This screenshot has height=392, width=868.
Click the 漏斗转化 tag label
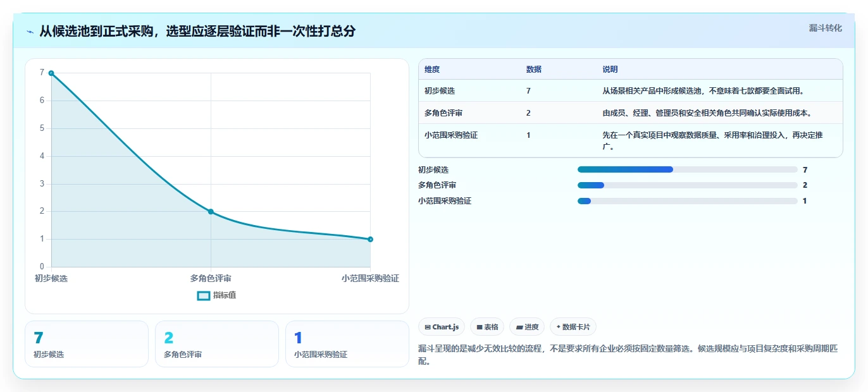click(x=825, y=28)
